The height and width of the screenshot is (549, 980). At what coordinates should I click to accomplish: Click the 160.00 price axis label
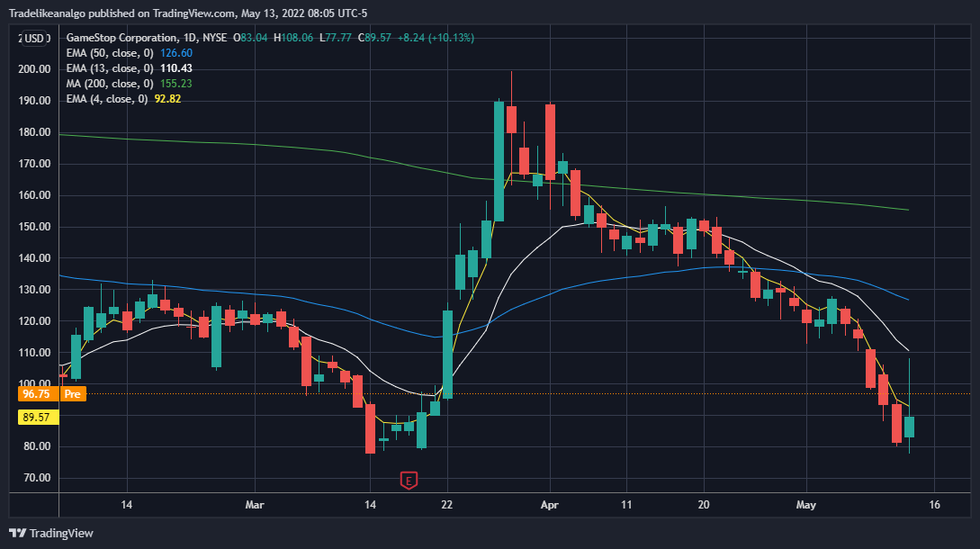pos(34,195)
